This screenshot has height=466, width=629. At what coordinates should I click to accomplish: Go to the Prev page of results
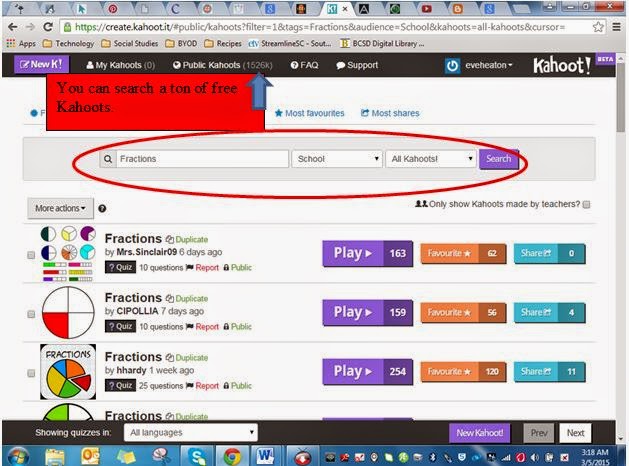point(539,433)
